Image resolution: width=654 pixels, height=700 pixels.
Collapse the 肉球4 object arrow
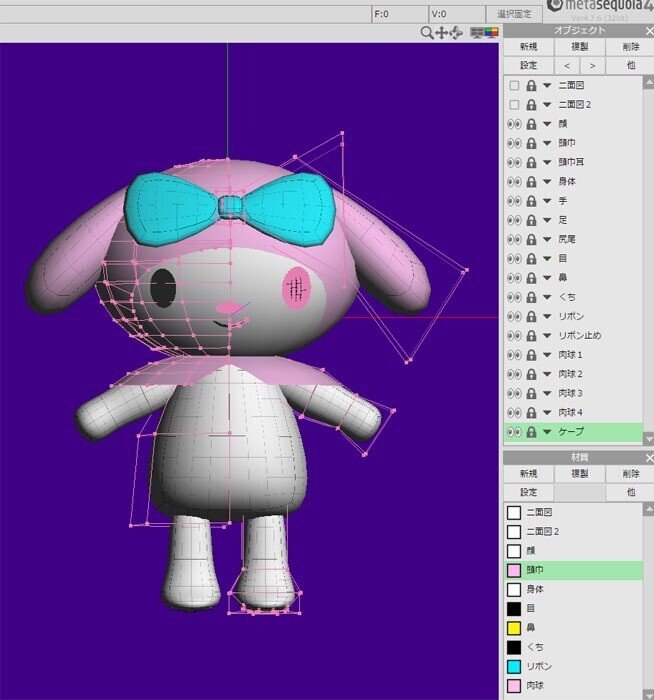pos(547,412)
